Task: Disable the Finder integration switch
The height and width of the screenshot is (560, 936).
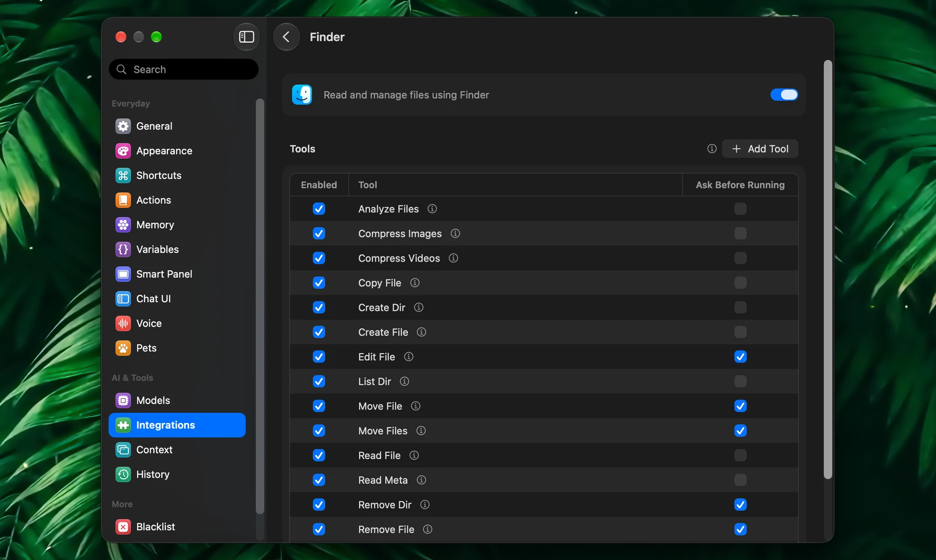Action: tap(784, 95)
